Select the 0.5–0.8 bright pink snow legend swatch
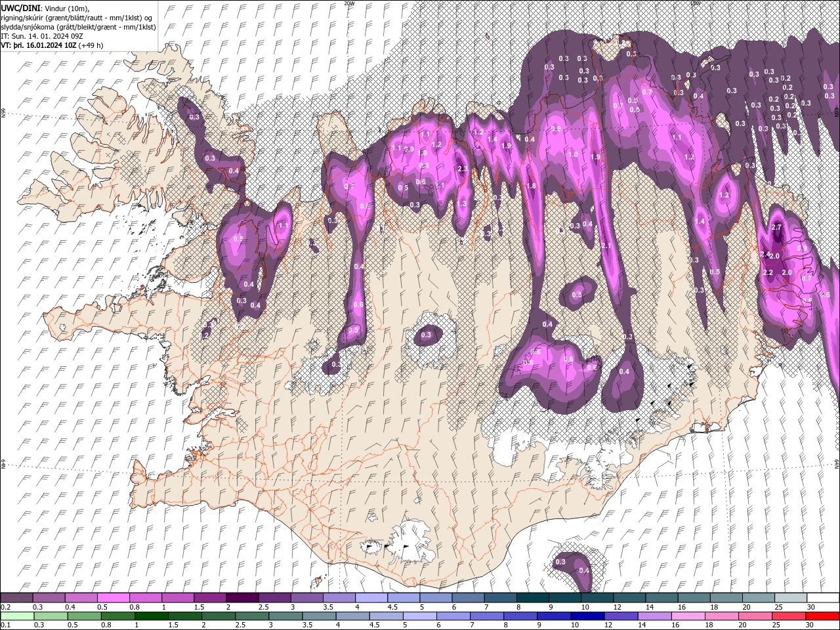The image size is (840, 630). click(x=113, y=598)
